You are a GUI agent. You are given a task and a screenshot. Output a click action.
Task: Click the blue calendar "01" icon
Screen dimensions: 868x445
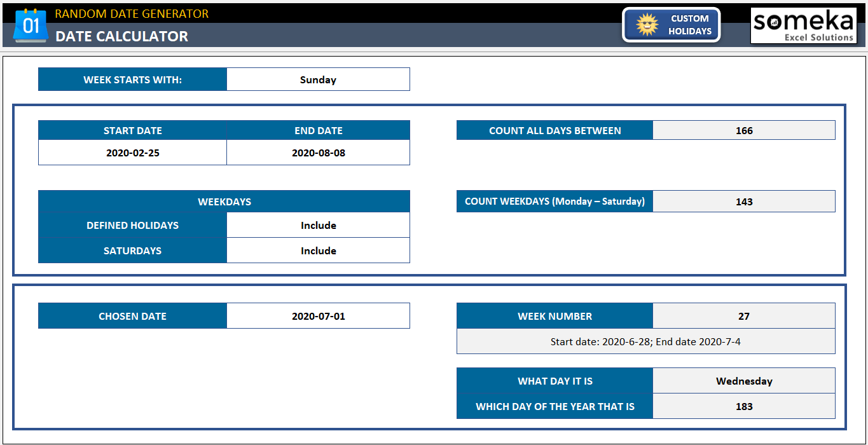coord(31,25)
